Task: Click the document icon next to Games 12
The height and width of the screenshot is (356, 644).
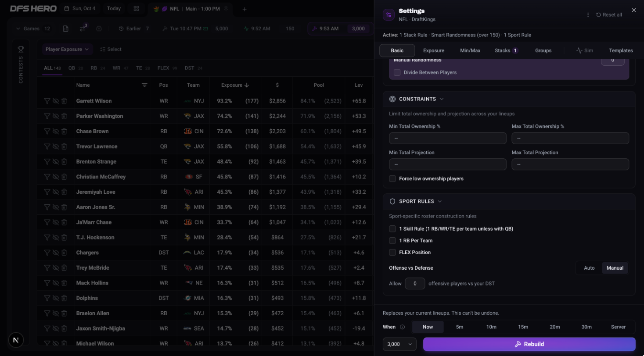Action: point(65,28)
